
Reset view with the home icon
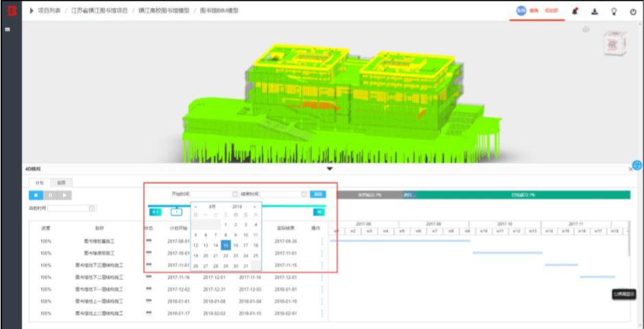(x=586, y=30)
